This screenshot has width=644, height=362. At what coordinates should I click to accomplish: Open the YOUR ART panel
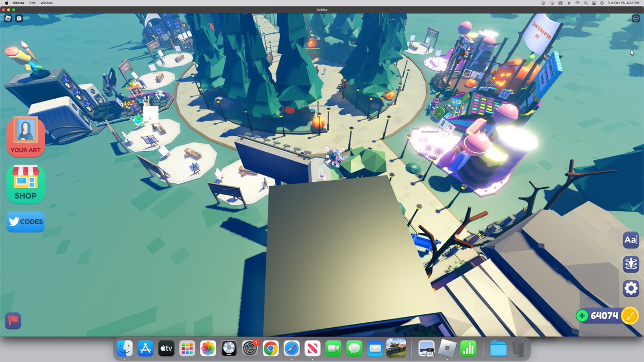[x=25, y=136]
